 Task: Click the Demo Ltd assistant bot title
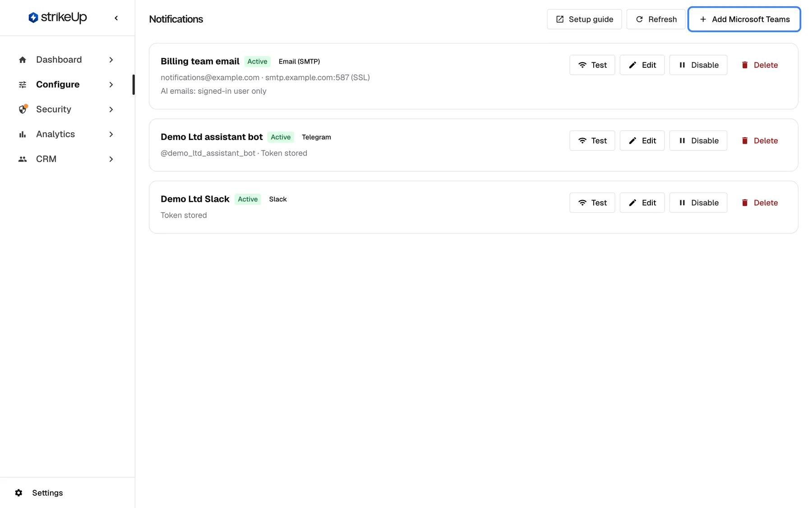212,137
